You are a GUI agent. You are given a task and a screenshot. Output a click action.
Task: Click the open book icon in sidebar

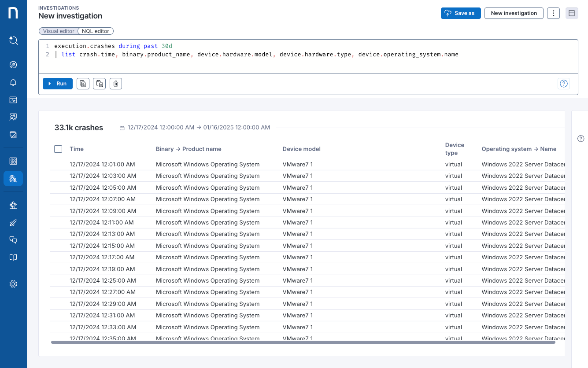click(x=13, y=258)
